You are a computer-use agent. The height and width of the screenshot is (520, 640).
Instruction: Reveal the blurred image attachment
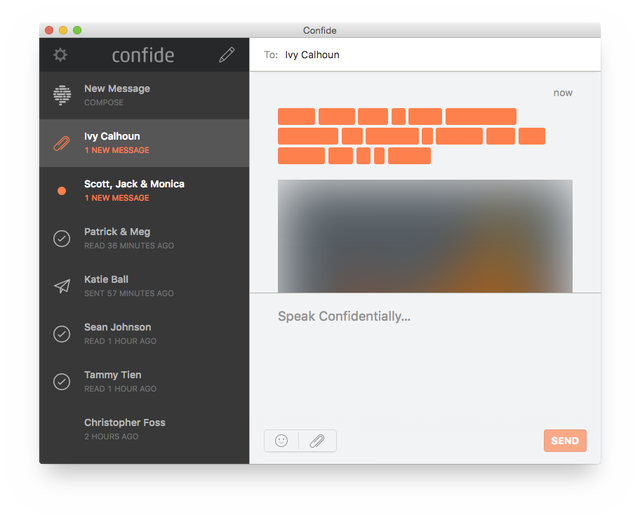coord(425,236)
